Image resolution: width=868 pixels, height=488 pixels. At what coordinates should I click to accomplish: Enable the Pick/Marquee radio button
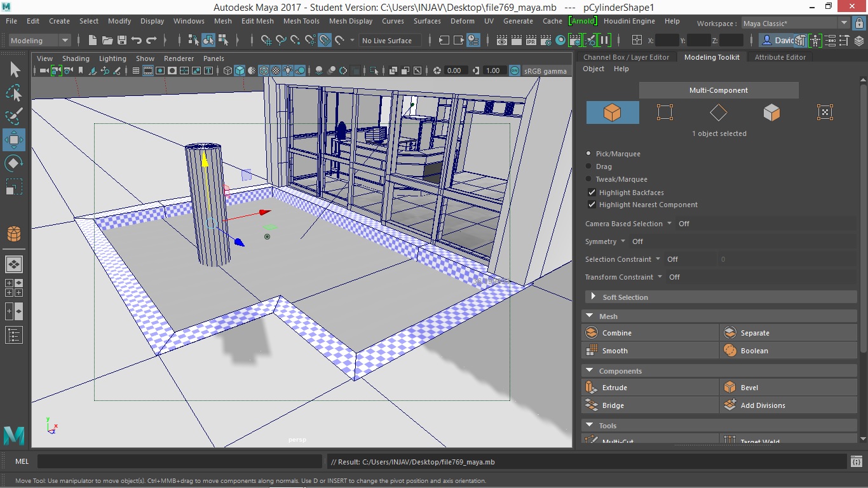tap(588, 154)
